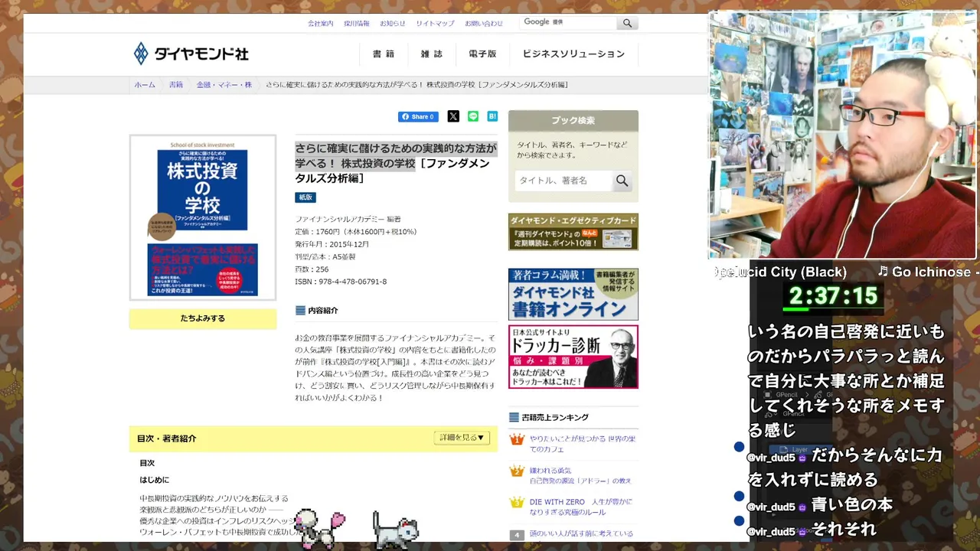Click the たちよみする preview button
This screenshot has height=551, width=980.
point(203,318)
